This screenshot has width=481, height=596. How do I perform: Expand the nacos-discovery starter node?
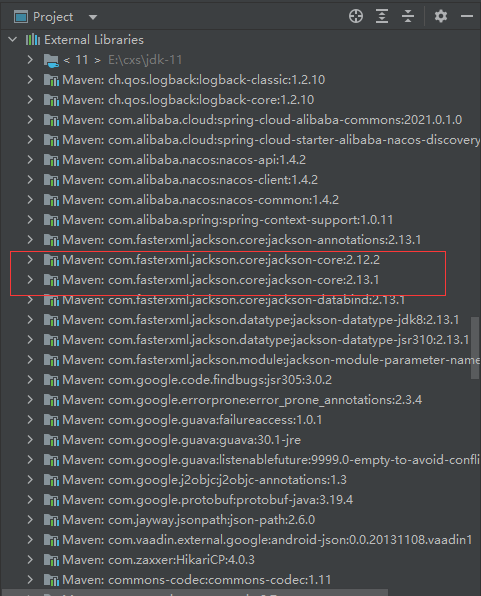click(x=30, y=140)
